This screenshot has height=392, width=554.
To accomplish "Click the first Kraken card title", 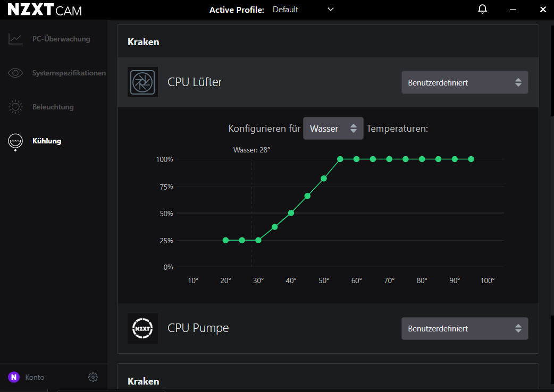I will [144, 42].
